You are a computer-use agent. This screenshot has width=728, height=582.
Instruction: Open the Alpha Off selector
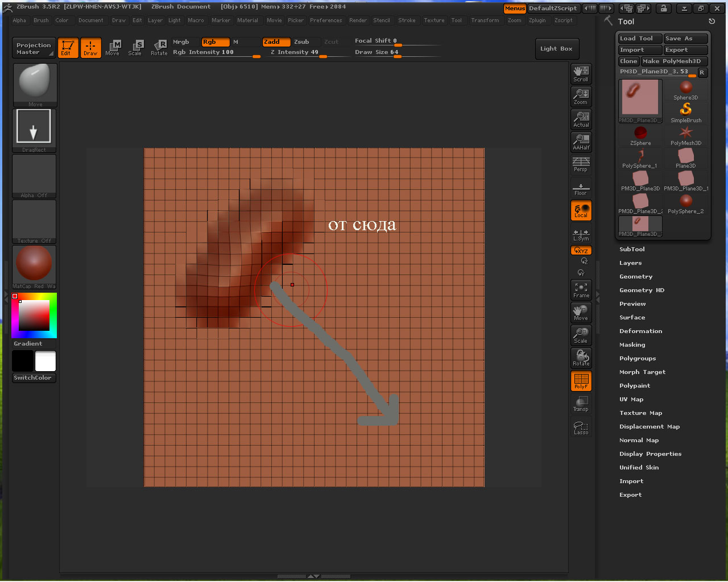[x=35, y=176]
